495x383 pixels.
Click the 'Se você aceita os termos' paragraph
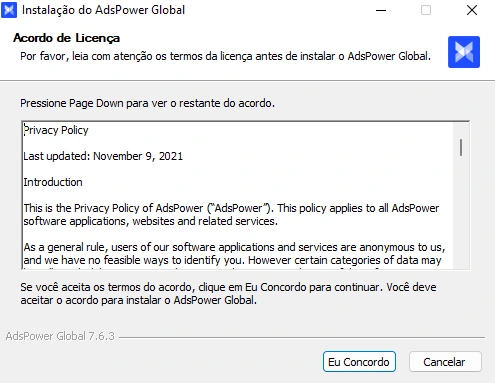(x=228, y=294)
